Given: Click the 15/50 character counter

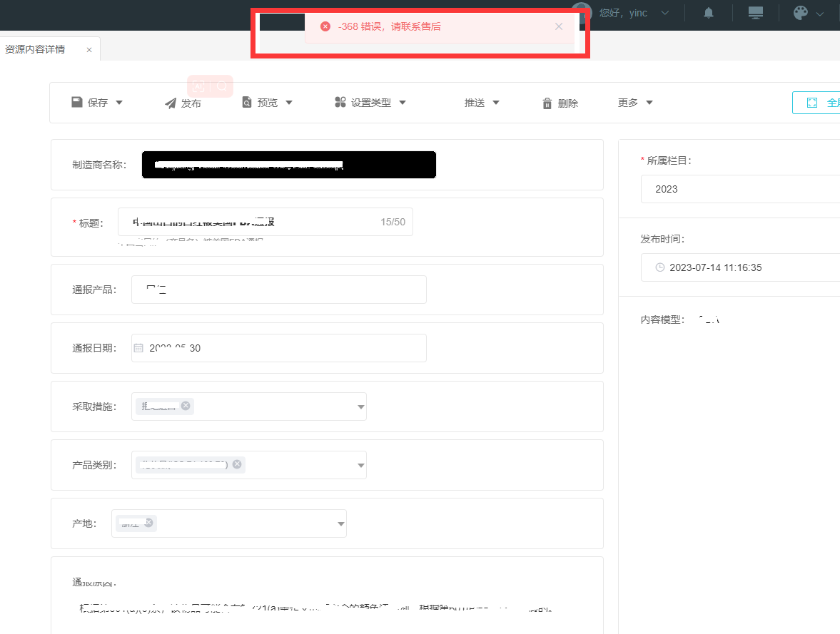Looking at the screenshot, I should click(393, 222).
